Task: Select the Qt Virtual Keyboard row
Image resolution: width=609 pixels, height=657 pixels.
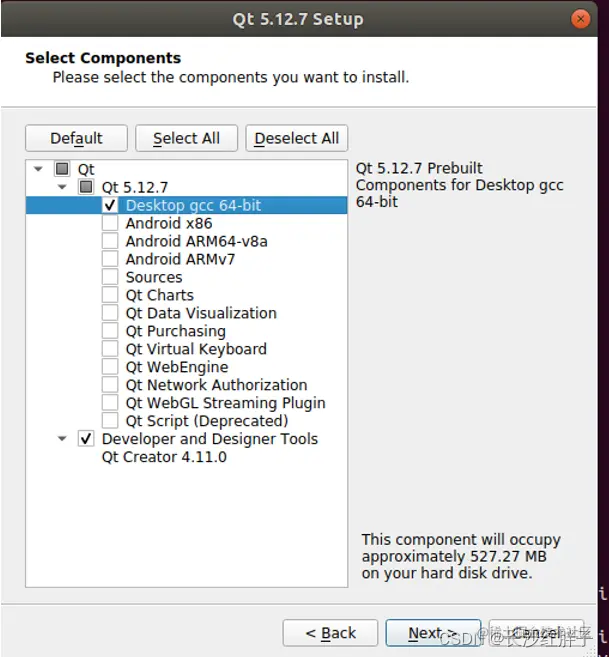Action: coord(187,349)
